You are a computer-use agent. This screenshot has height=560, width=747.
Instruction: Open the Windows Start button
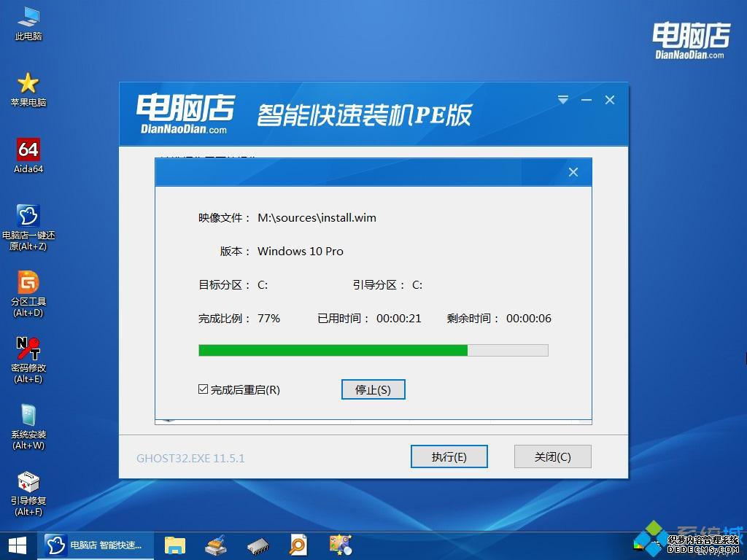coord(18,545)
